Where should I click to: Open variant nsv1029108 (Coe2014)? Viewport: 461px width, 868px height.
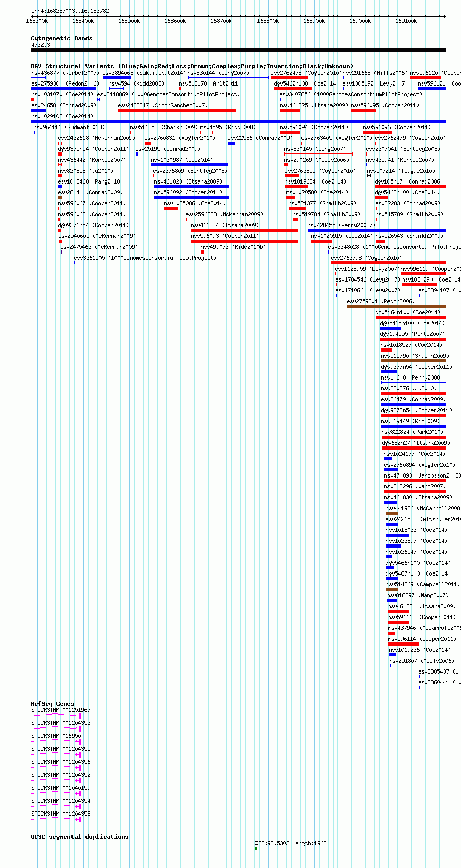(62, 116)
